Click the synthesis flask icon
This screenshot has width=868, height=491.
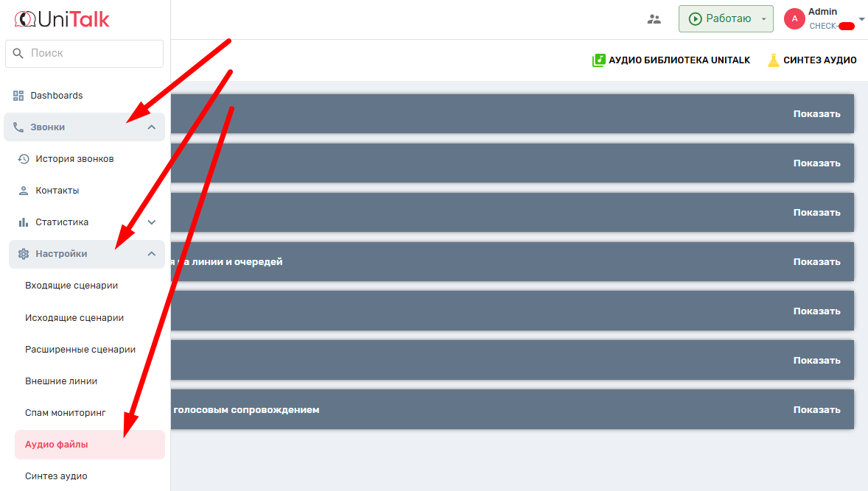[773, 60]
